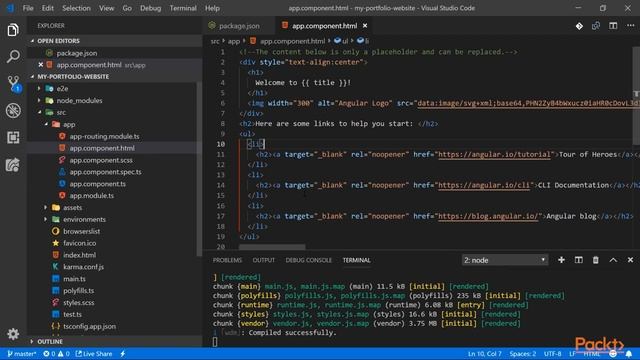This screenshot has width=640, height=360.
Task: Split the terminal panel
Action: tap(579, 260)
